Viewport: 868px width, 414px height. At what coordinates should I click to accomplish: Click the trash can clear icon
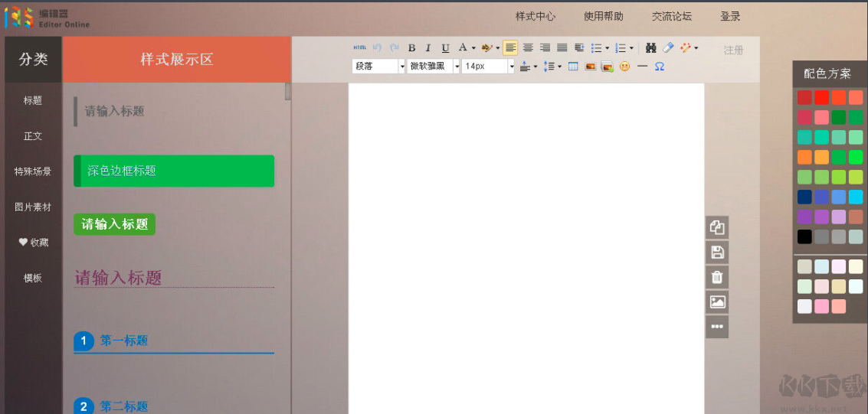[x=717, y=277]
